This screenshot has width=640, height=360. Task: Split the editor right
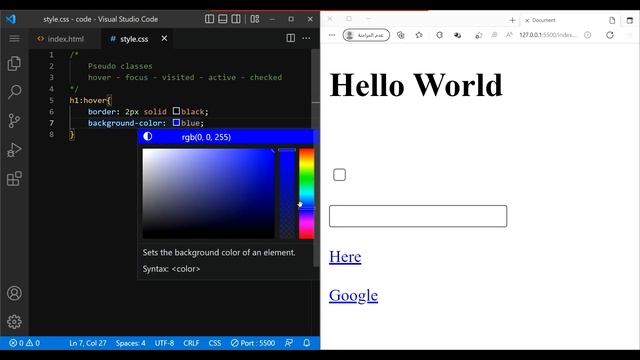[x=291, y=38]
